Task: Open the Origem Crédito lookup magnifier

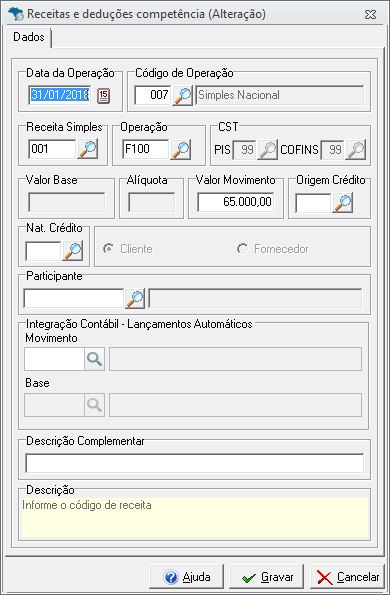Action: pyautogui.click(x=343, y=202)
